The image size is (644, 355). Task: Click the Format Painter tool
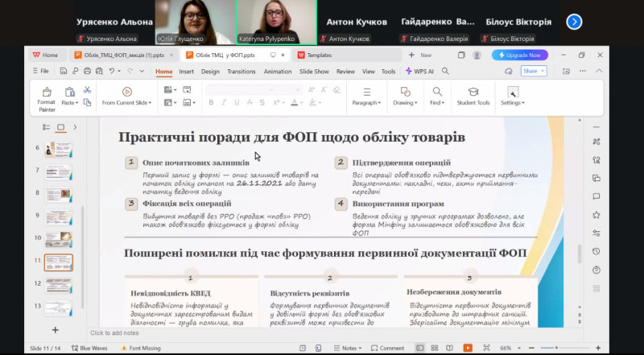[x=47, y=97]
